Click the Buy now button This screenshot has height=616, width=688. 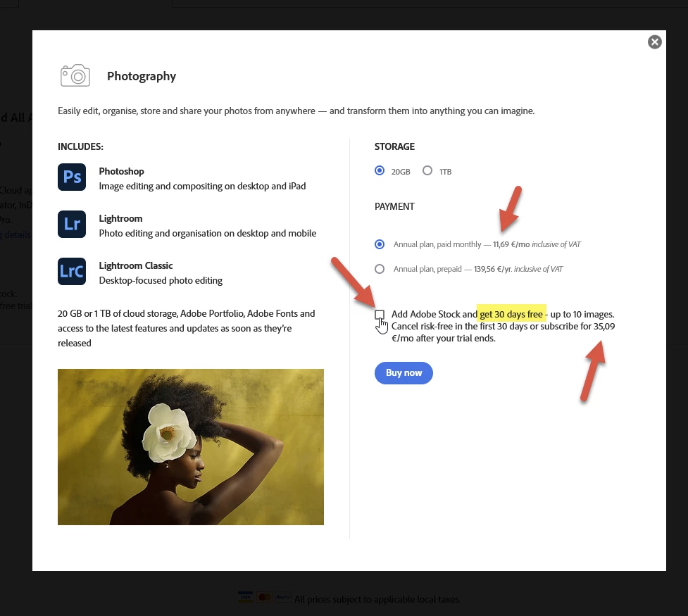point(404,373)
